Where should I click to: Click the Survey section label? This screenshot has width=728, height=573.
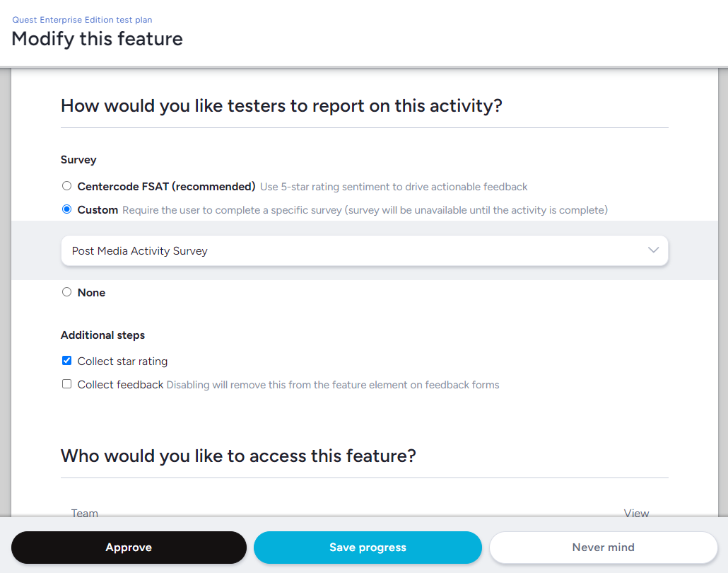[x=78, y=160]
